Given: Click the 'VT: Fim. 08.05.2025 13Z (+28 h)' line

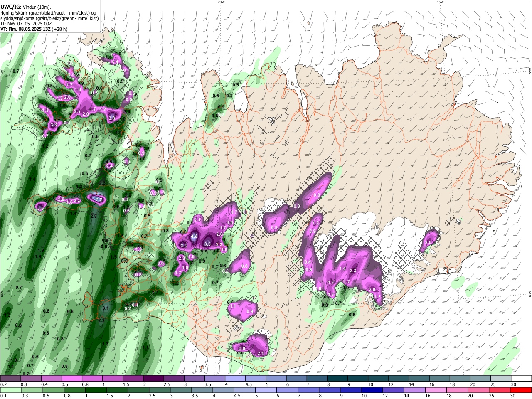Looking at the screenshot, I should [34, 29].
